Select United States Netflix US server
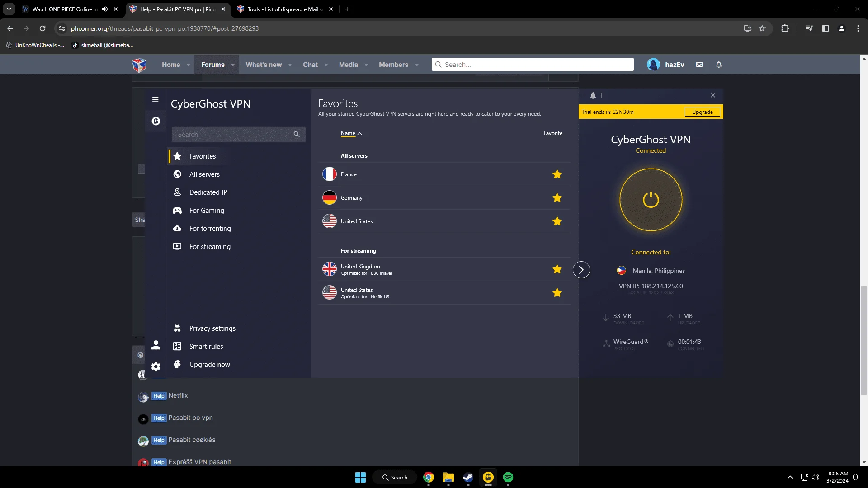The width and height of the screenshot is (868, 488). tap(444, 293)
